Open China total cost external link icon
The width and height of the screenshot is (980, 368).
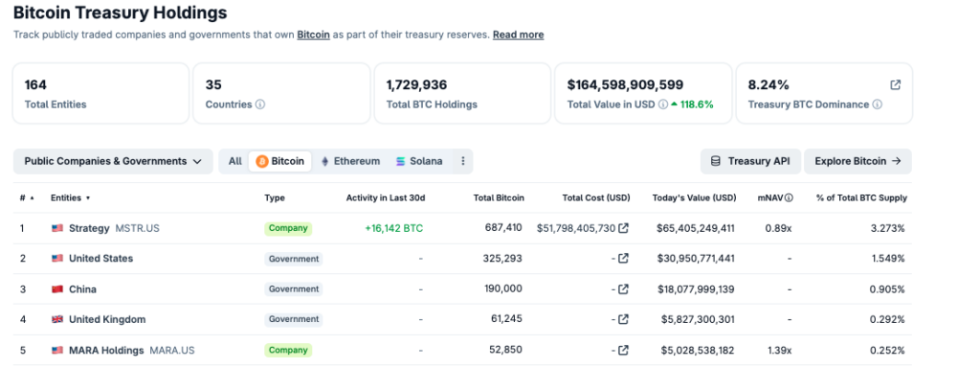(x=623, y=289)
